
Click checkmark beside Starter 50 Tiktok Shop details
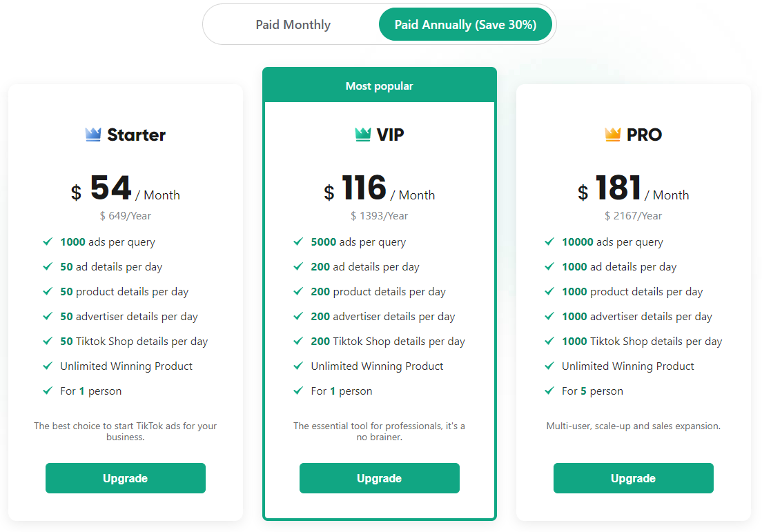(48, 342)
